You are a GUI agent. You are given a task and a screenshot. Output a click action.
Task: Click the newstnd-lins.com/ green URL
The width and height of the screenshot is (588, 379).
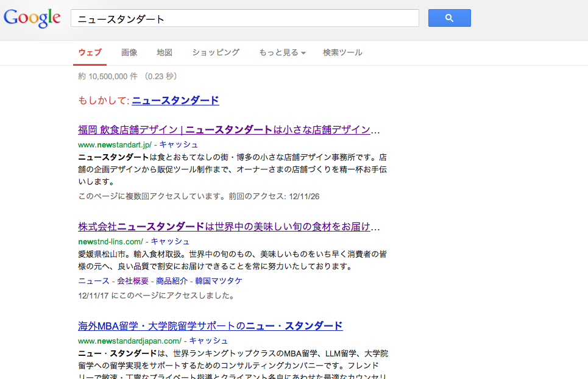pyautogui.click(x=111, y=242)
